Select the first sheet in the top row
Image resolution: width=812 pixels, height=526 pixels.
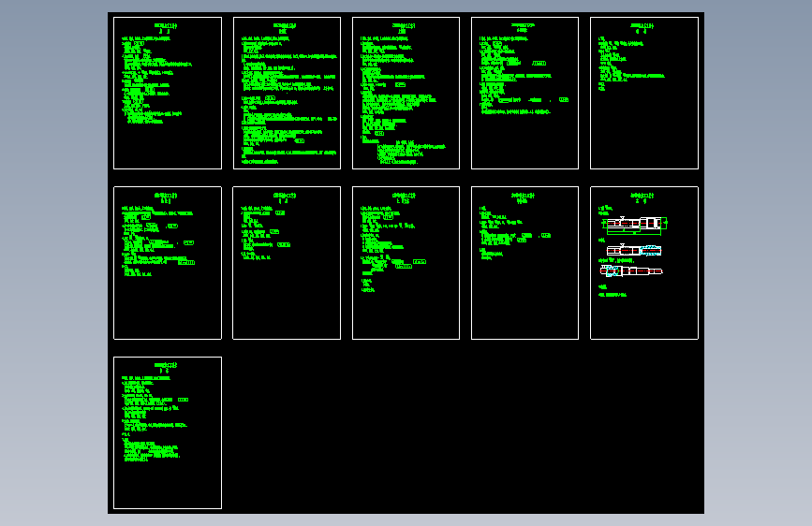point(168,94)
